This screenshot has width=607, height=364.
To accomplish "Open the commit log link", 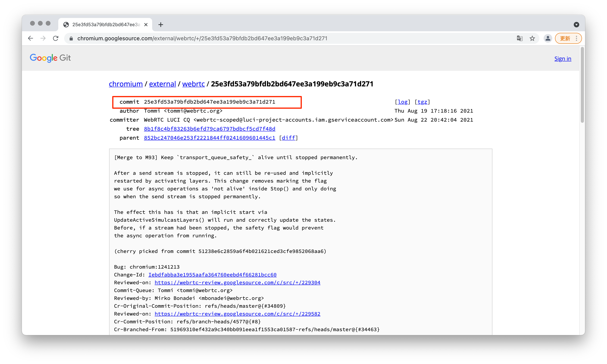I will coord(402,102).
